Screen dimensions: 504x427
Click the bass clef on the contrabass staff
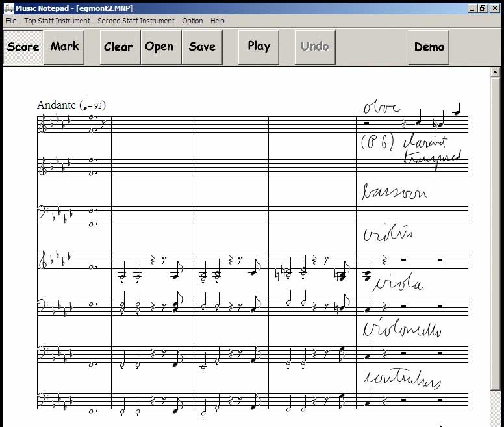pyautogui.click(x=42, y=398)
